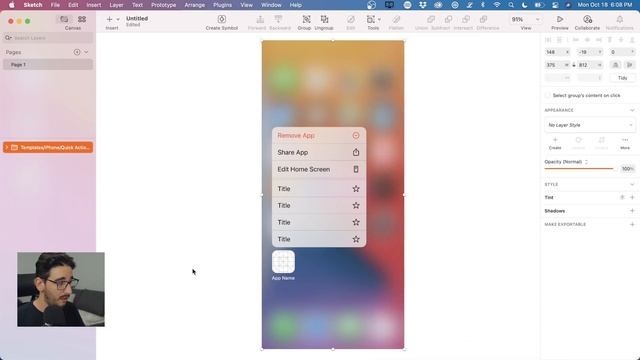Add a Tint with plus button
640x360 pixels.
click(632, 198)
